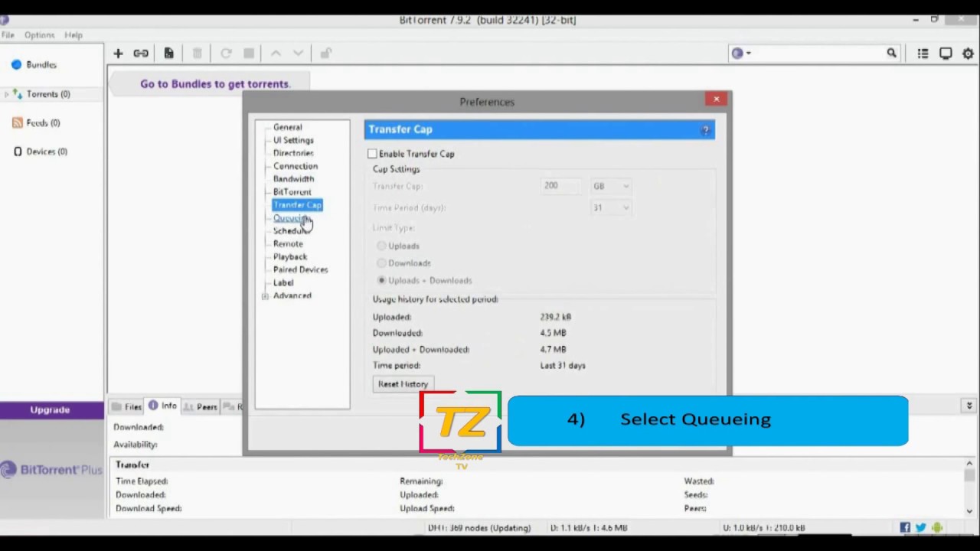Select Transfer Cap in Preferences tree
980x551 pixels.
(298, 205)
